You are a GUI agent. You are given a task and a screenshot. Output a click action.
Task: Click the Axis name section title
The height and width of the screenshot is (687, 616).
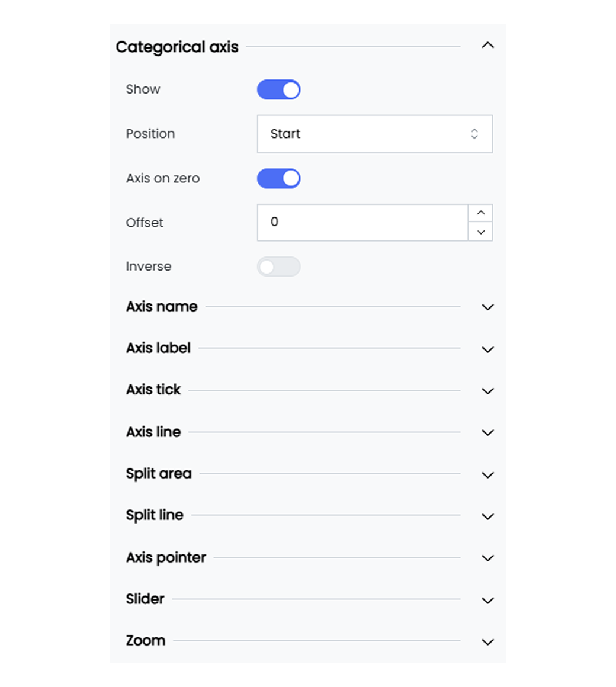click(162, 307)
